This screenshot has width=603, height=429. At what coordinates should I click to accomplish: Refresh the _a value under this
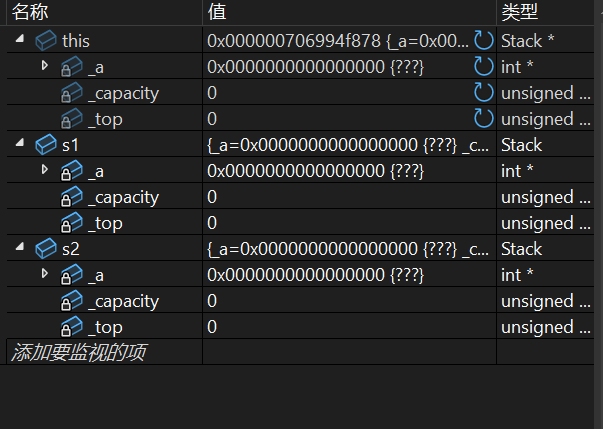[483, 66]
